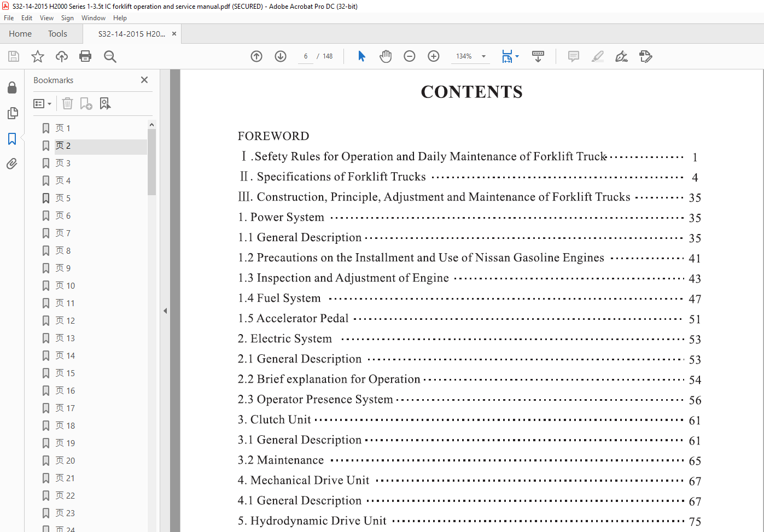764x532 pixels.
Task: Open the View menu
Action: click(46, 18)
